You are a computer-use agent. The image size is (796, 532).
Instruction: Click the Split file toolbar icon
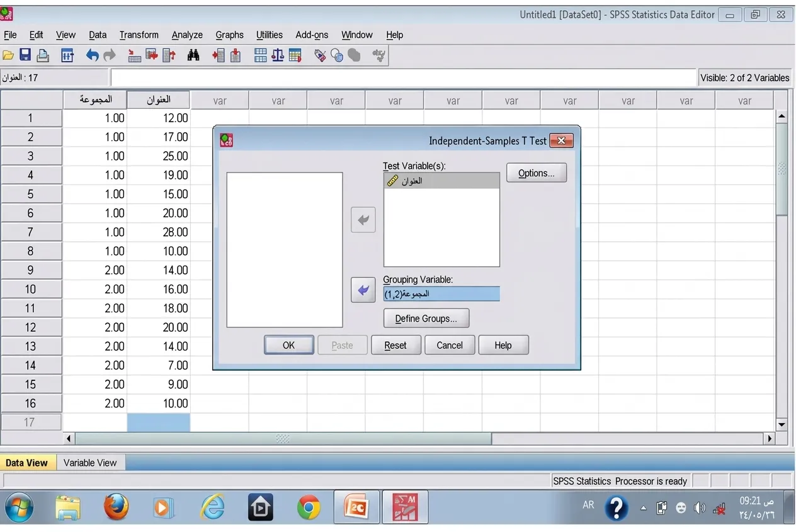pos(261,55)
